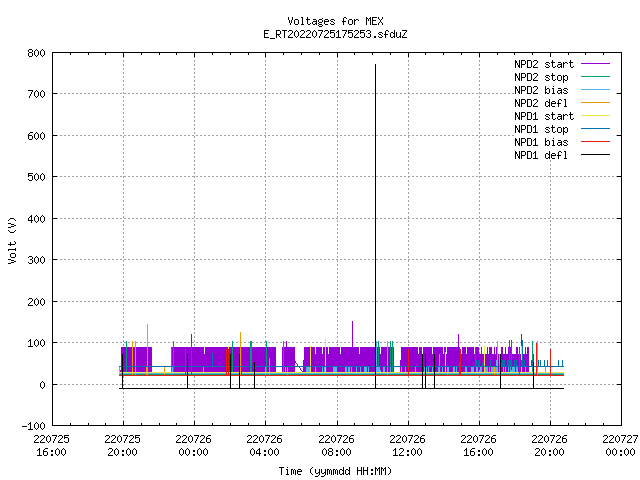The height and width of the screenshot is (480, 640).
Task: Click the '220726 16:00' x-axis tick label
Action: [x=478, y=446]
